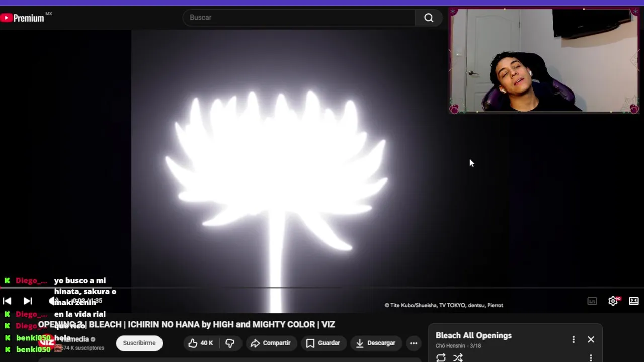
Task: Open the YouTube Premium home logo
Action: pos(23,18)
